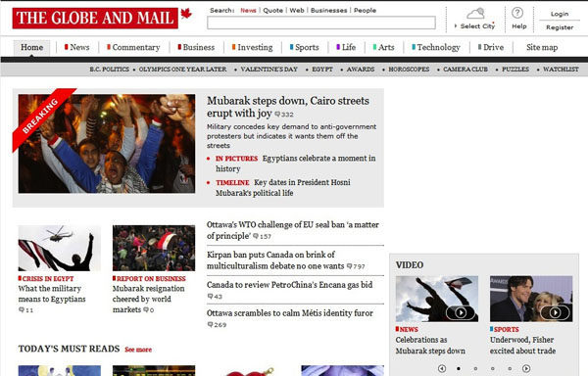Choose People search scope

(365, 10)
